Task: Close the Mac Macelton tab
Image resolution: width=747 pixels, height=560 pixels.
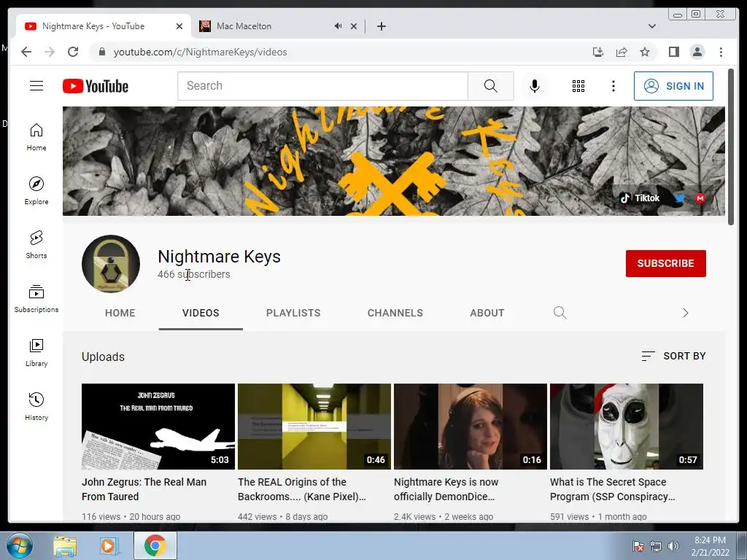Action: 354,26
